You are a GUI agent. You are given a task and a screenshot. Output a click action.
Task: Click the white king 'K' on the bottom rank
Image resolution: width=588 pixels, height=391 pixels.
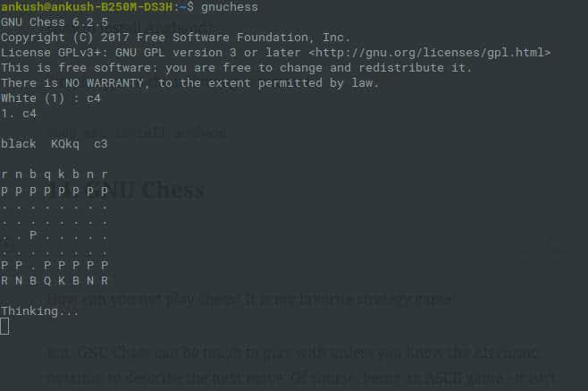click(x=62, y=281)
